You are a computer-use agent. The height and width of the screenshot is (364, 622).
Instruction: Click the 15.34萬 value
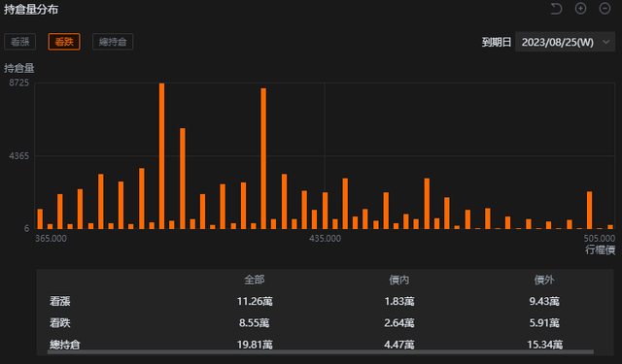click(x=544, y=345)
